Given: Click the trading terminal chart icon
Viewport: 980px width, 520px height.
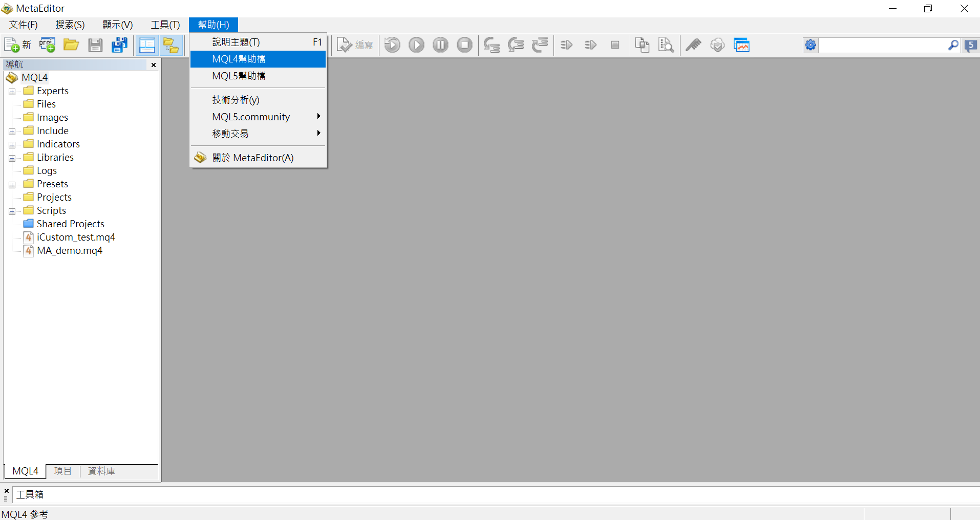Looking at the screenshot, I should pos(741,45).
